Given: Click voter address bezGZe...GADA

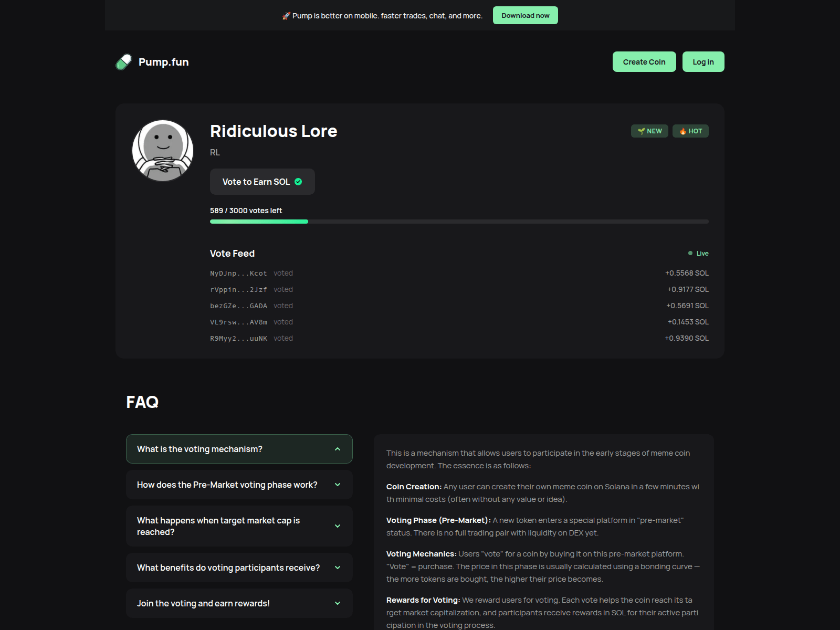Looking at the screenshot, I should [x=238, y=306].
